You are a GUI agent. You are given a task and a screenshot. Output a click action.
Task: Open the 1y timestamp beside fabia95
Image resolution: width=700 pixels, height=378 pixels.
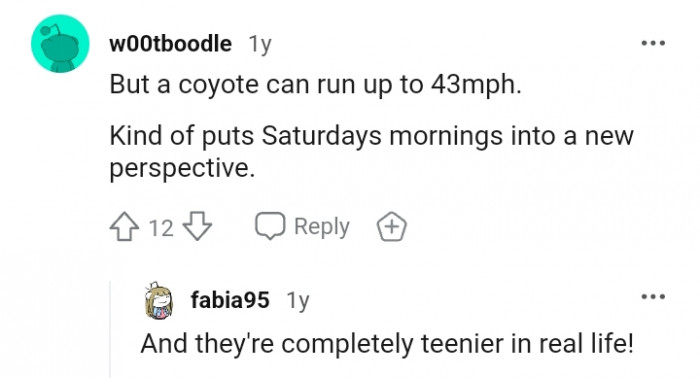click(x=298, y=300)
